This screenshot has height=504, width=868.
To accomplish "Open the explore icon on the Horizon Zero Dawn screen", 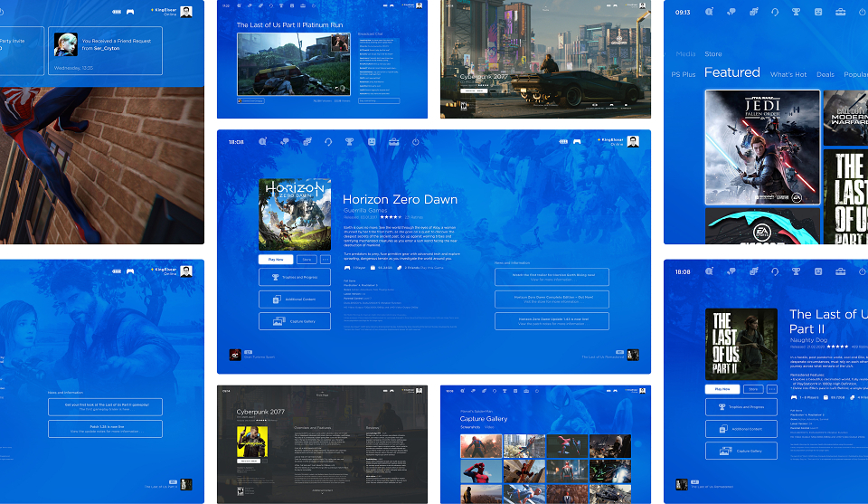I will (x=262, y=142).
